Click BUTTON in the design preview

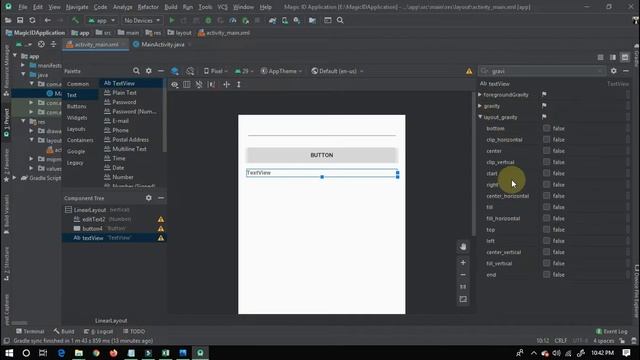tap(322, 155)
